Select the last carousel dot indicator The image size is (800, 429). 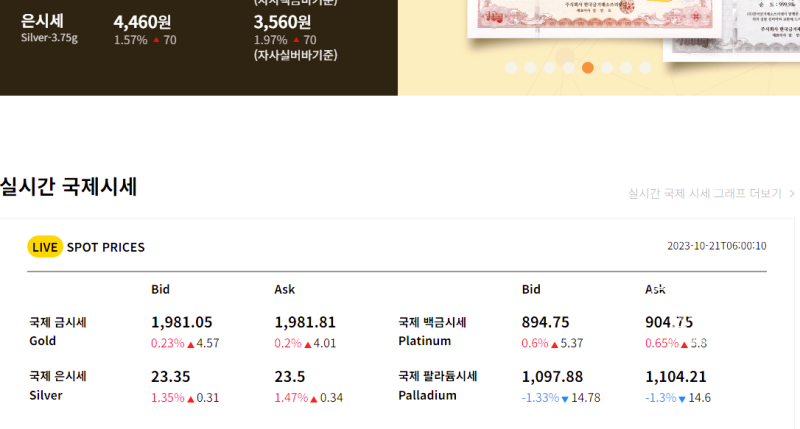pos(645,68)
